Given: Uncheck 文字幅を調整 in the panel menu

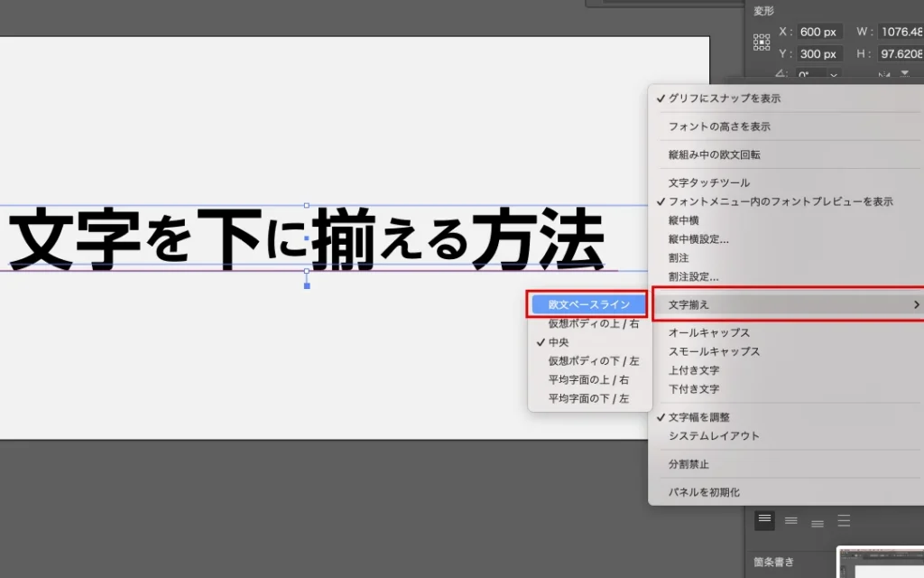Looking at the screenshot, I should tap(698, 417).
